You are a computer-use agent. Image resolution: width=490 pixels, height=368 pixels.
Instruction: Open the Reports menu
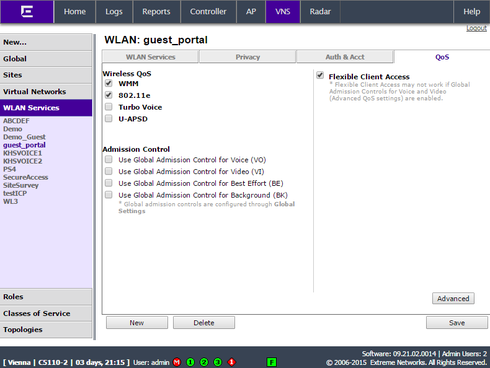pyautogui.click(x=156, y=12)
